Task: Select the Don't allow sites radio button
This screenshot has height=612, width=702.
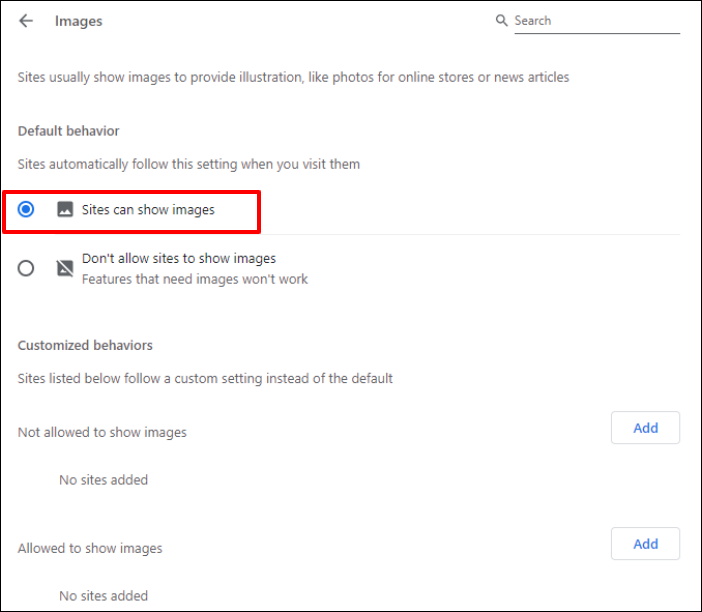Action: (26, 268)
